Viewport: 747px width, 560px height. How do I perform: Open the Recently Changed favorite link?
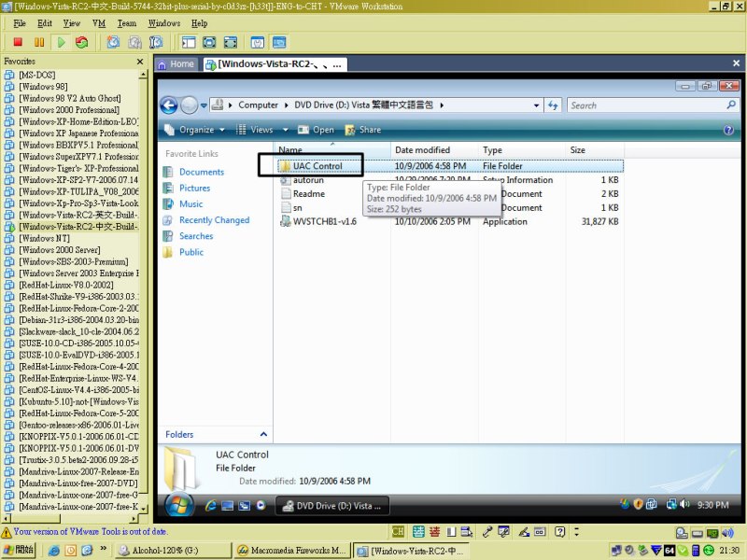pos(215,220)
